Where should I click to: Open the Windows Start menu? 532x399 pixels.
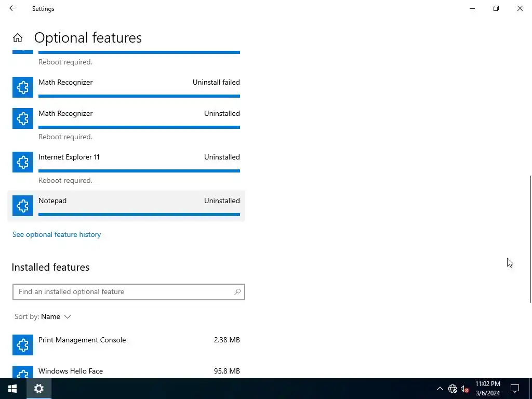[x=12, y=389]
